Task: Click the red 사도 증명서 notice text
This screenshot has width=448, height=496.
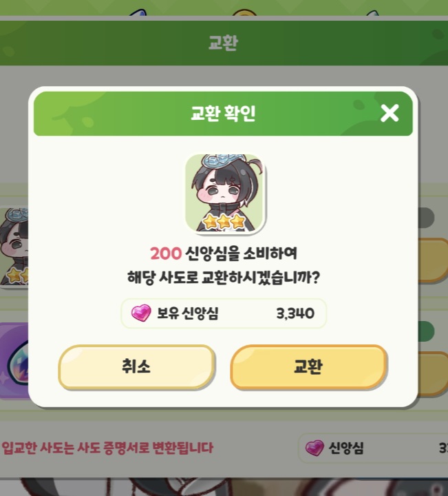Action: [x=107, y=448]
